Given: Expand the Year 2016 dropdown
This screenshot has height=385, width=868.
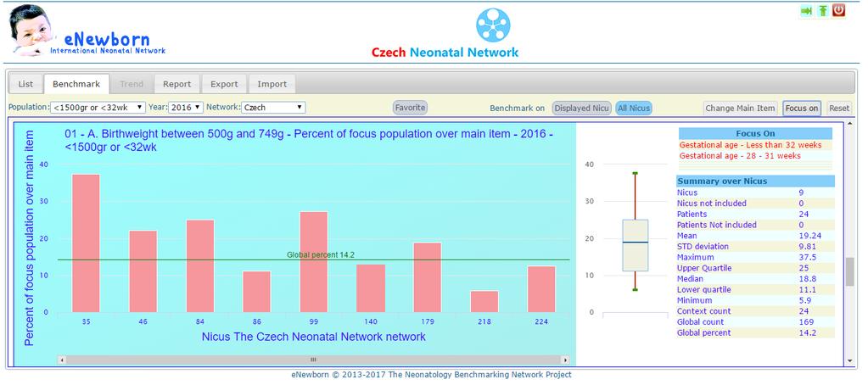Looking at the screenshot, I should 186,108.
